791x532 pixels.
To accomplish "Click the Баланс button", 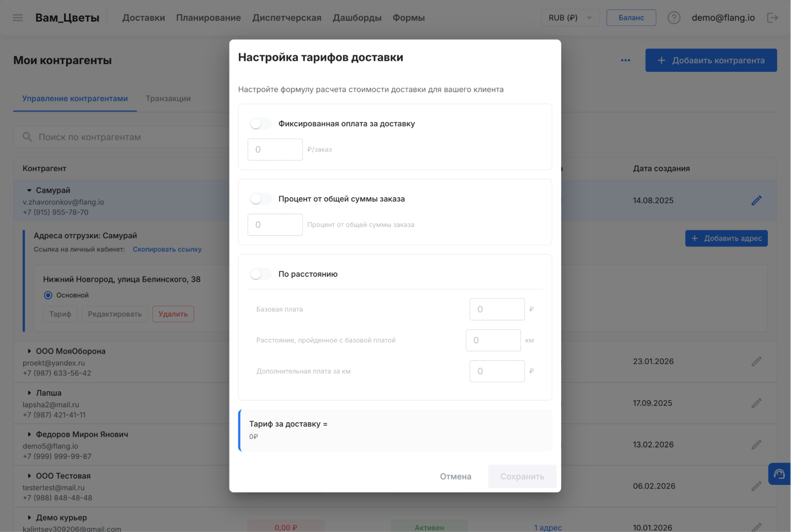I will click(631, 17).
